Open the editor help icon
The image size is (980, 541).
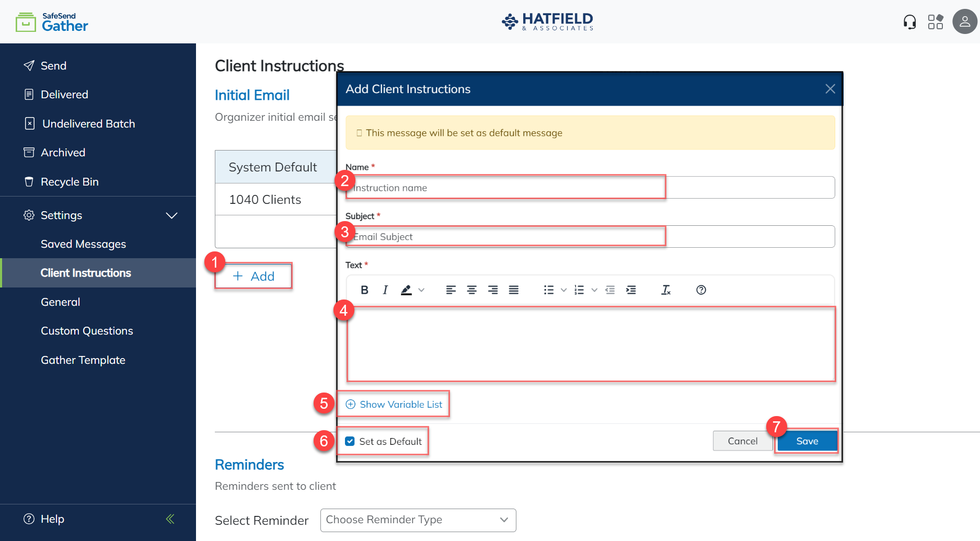coord(700,290)
